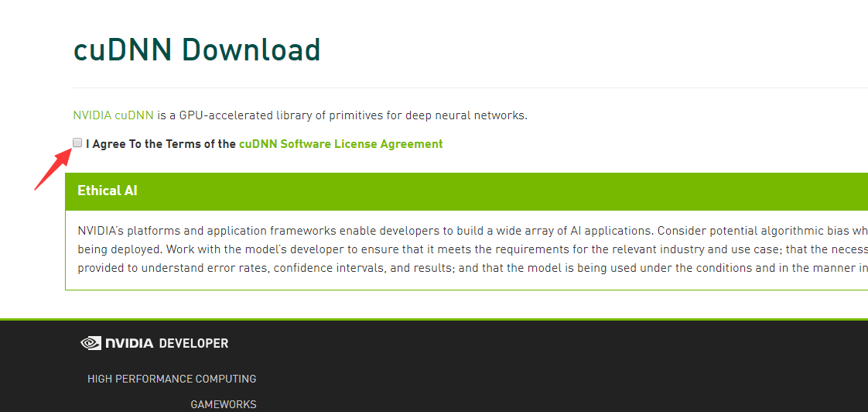Image resolution: width=868 pixels, height=412 pixels.
Task: Click the NVIDIA eye logo in the footer
Action: click(x=91, y=343)
